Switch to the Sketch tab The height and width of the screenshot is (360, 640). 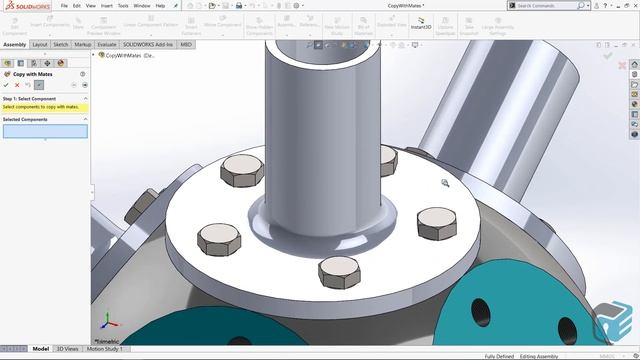61,44
